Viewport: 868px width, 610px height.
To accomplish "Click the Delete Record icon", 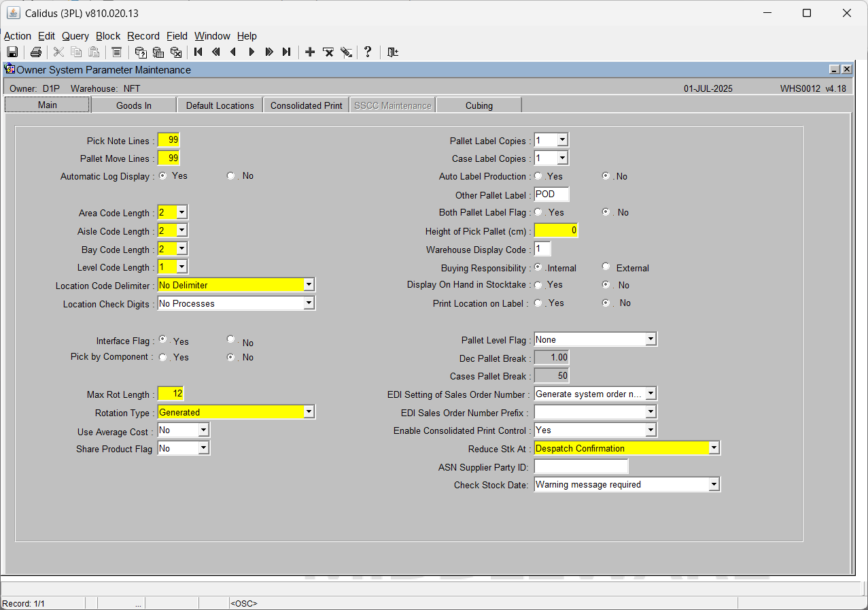I will tap(328, 52).
